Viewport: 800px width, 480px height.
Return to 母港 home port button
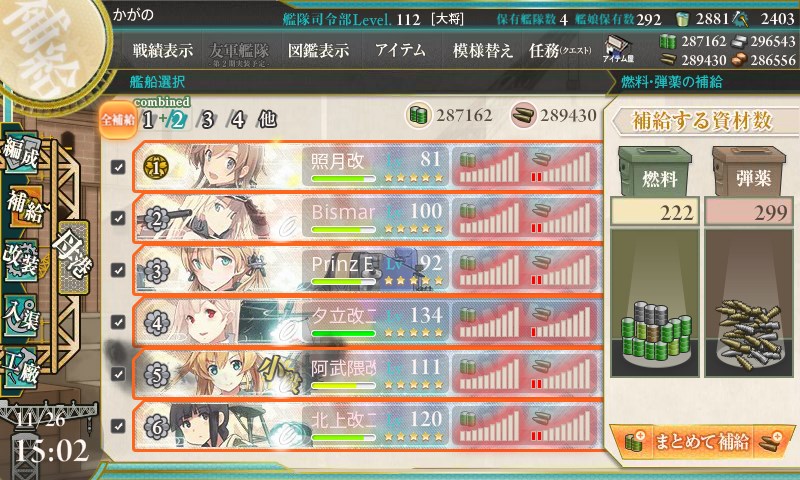click(71, 257)
